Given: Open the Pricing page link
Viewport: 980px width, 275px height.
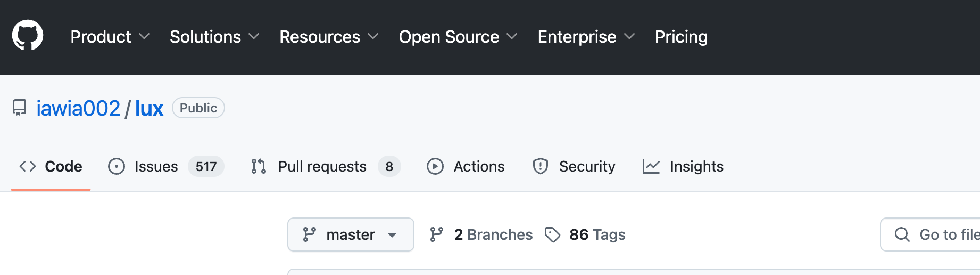Looking at the screenshot, I should click(681, 37).
